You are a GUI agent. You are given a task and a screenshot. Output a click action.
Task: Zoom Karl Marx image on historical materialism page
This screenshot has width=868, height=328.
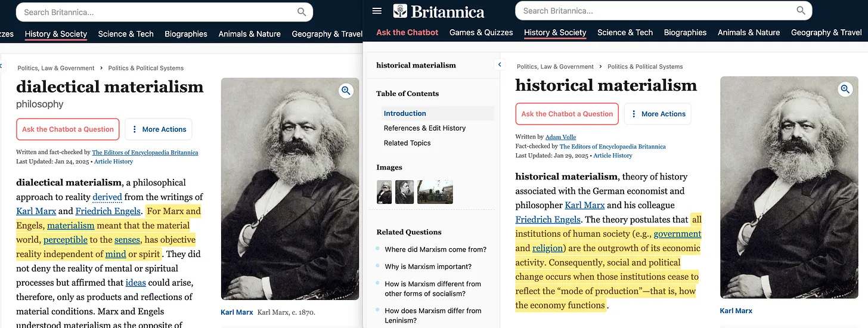pyautogui.click(x=845, y=89)
